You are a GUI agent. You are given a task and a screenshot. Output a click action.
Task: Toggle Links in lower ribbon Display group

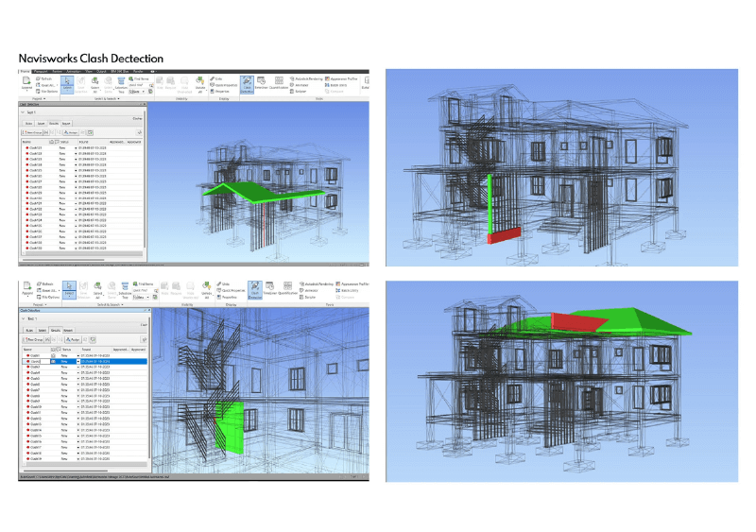click(223, 284)
